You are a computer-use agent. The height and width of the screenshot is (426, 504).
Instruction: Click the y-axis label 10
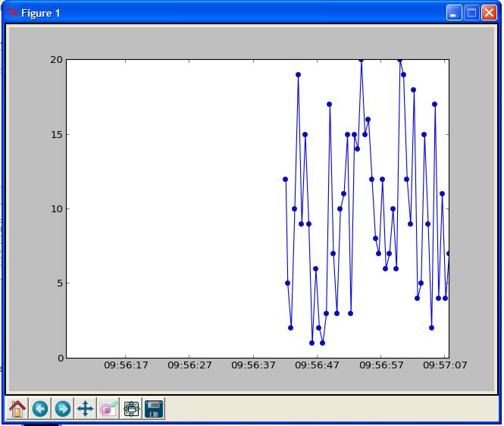56,209
